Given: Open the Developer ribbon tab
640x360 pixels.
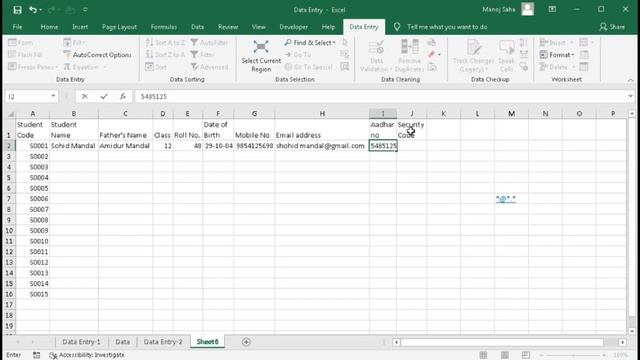Looking at the screenshot, I should tap(293, 27).
